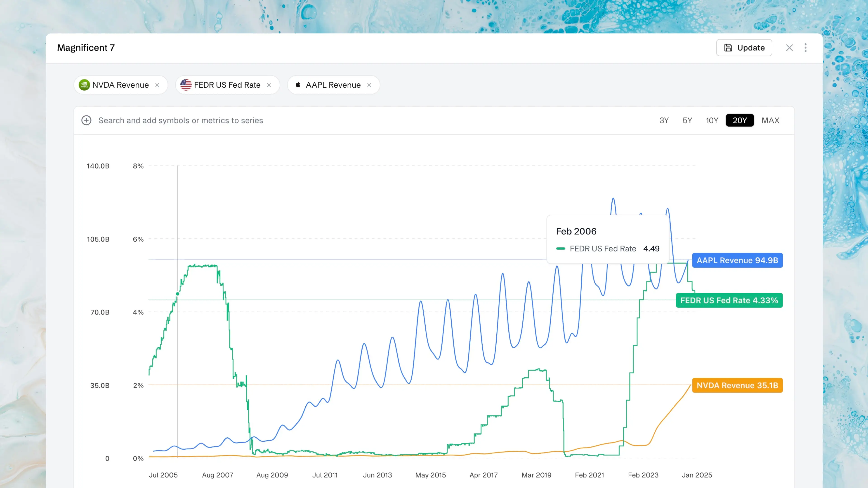Screen dimensions: 868x488
Task: Click the US flag icon on FEDR chip
Action: pyautogui.click(x=186, y=85)
